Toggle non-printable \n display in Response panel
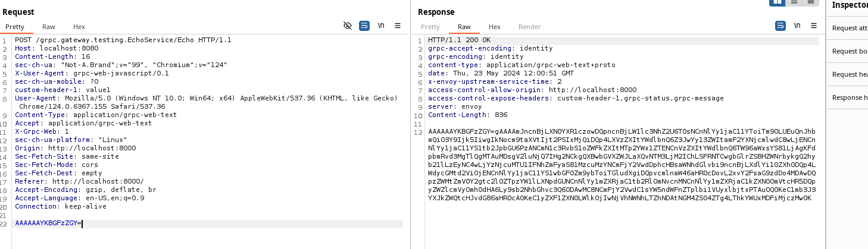 coord(797,26)
